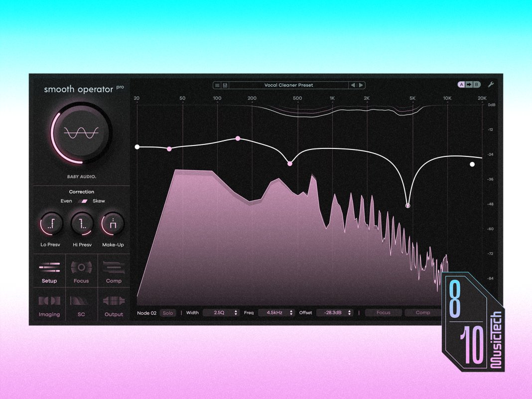Image resolution: width=532 pixels, height=399 pixels.
Task: Click the -48 dB scale label
Action: [x=490, y=204]
